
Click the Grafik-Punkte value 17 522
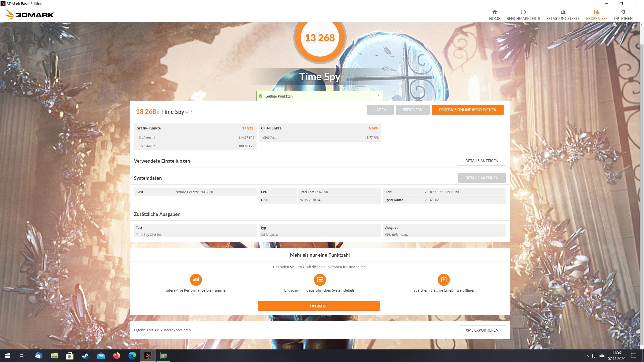248,128
